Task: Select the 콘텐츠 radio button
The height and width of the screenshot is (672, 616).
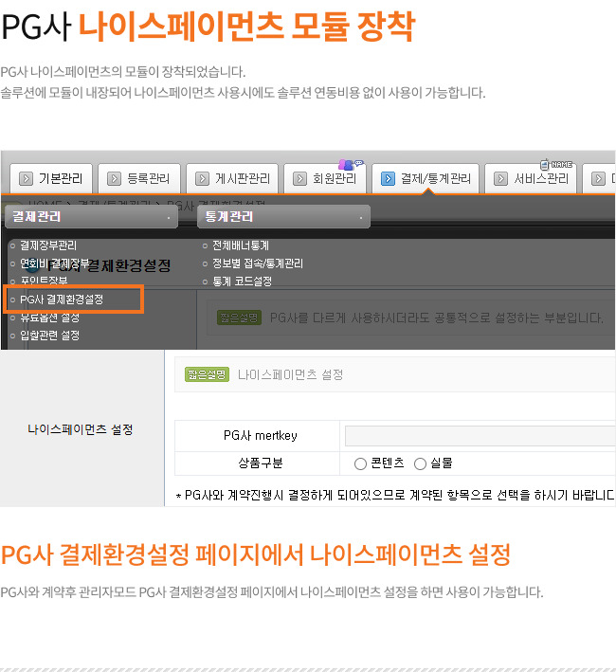Action: (x=360, y=463)
